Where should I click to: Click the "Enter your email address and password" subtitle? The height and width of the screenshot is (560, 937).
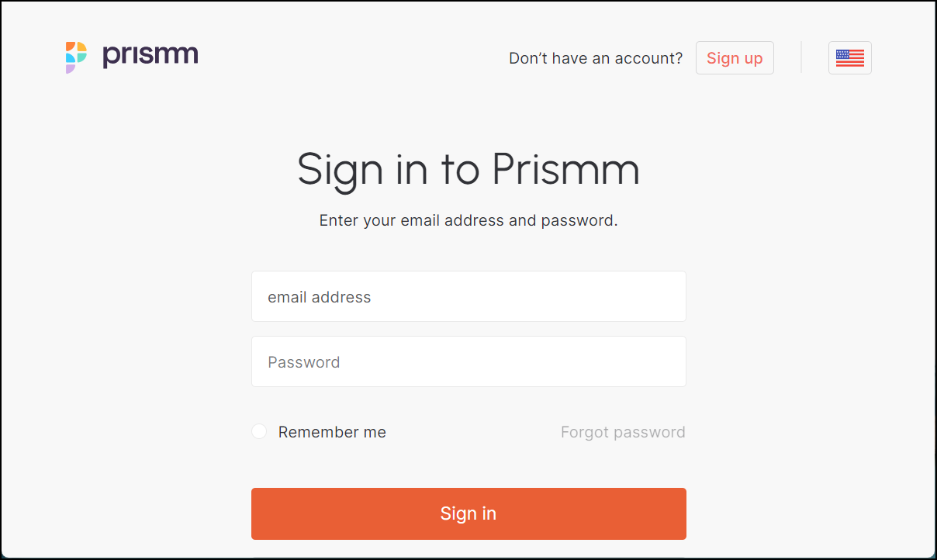[469, 220]
